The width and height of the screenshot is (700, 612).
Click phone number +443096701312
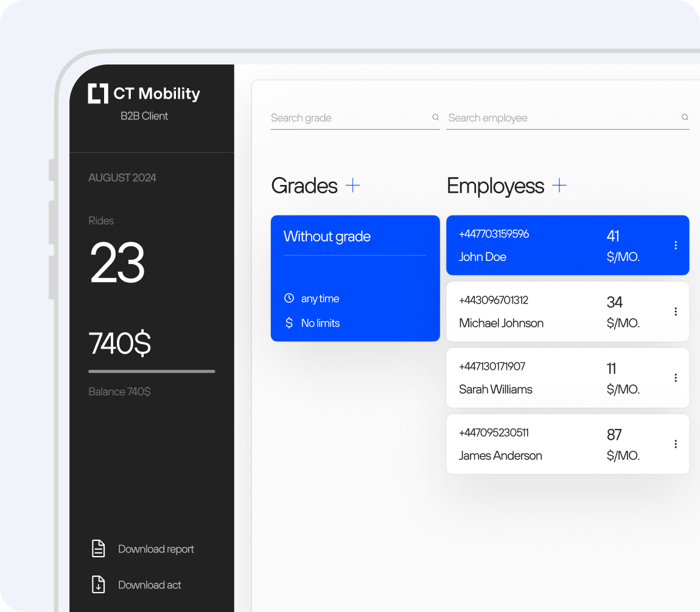click(x=494, y=300)
